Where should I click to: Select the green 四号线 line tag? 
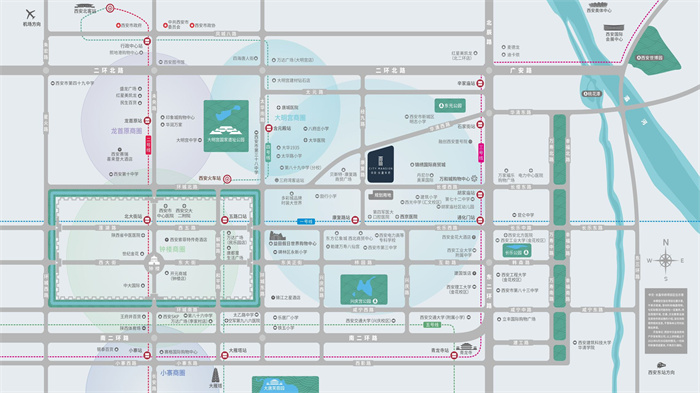(x=268, y=152)
